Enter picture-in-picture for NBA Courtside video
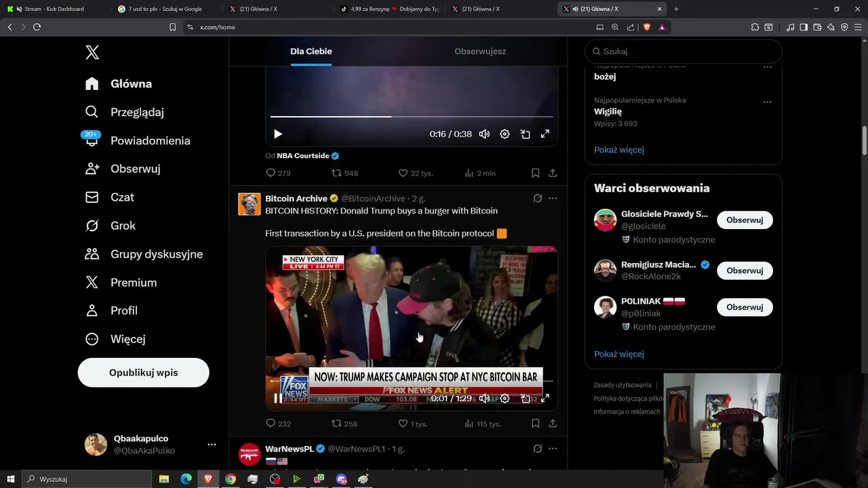The height and width of the screenshot is (488, 868). tap(525, 134)
